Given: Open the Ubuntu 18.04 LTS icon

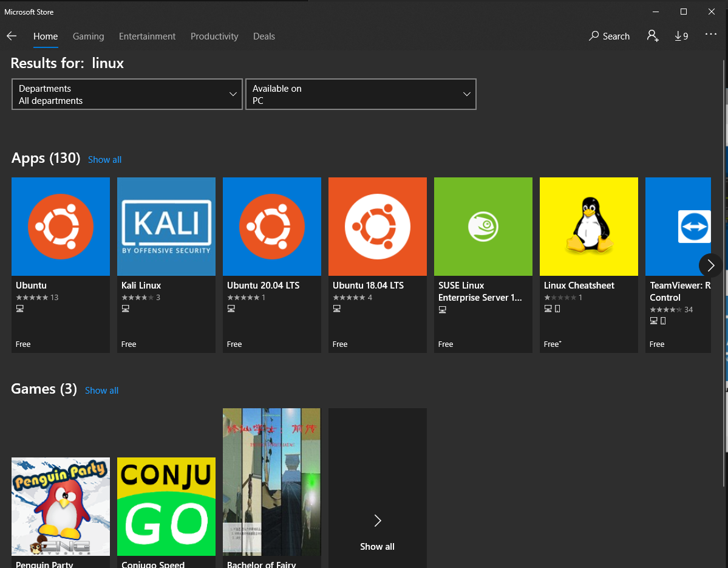Looking at the screenshot, I should (377, 227).
